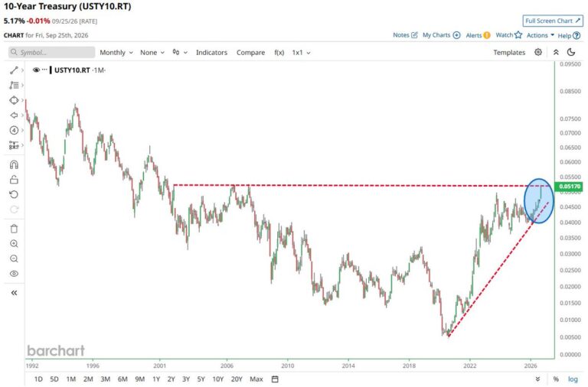Select the 5Y range
The height and width of the screenshot is (387, 588).
201,379
